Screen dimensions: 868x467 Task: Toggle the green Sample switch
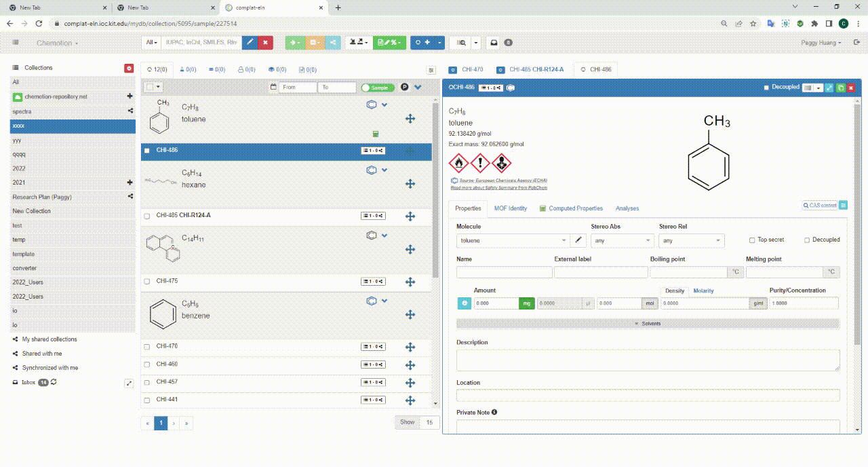pos(378,88)
